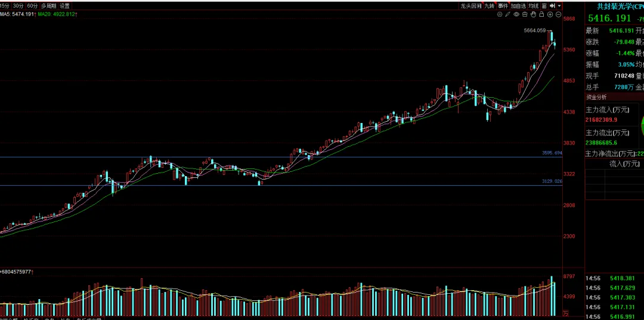Click the 4853 price axis label
Screen dimensions: 644x320
coord(569,81)
